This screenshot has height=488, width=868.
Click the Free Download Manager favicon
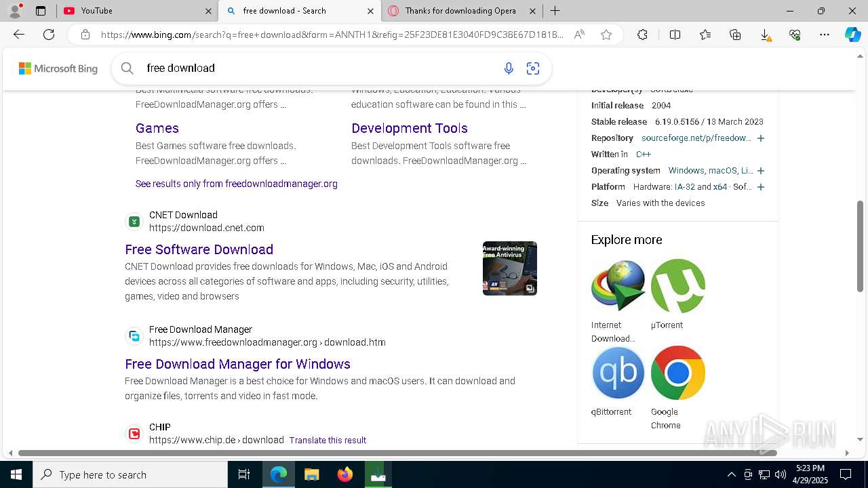[x=134, y=336]
